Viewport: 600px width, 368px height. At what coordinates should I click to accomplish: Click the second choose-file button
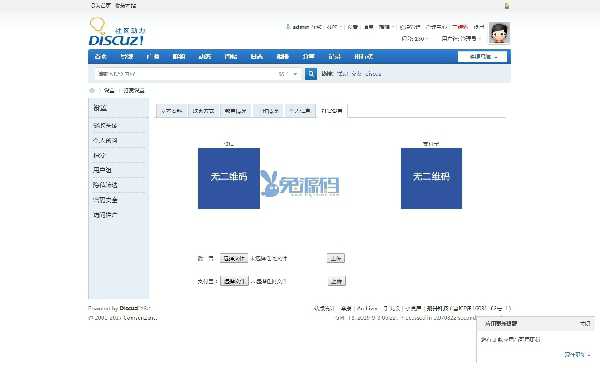click(234, 281)
